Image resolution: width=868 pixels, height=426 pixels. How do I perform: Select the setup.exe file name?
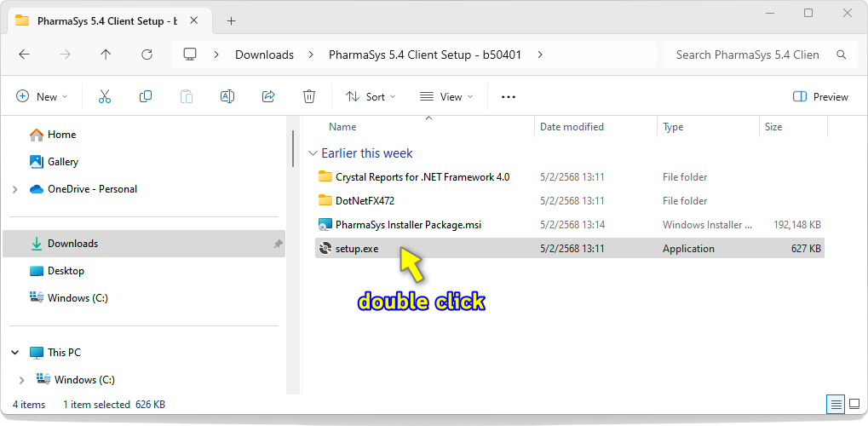tap(357, 249)
